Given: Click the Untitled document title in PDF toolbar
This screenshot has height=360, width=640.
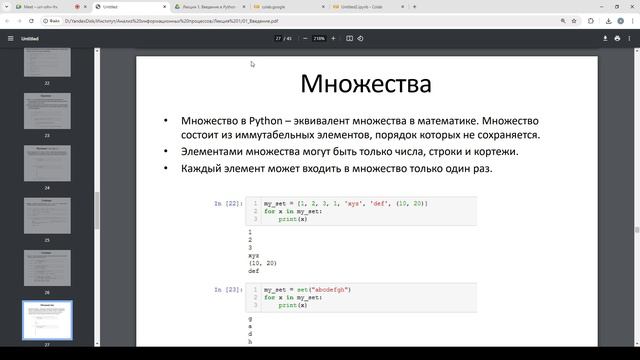Looking at the screenshot, I should pyautogui.click(x=30, y=38).
